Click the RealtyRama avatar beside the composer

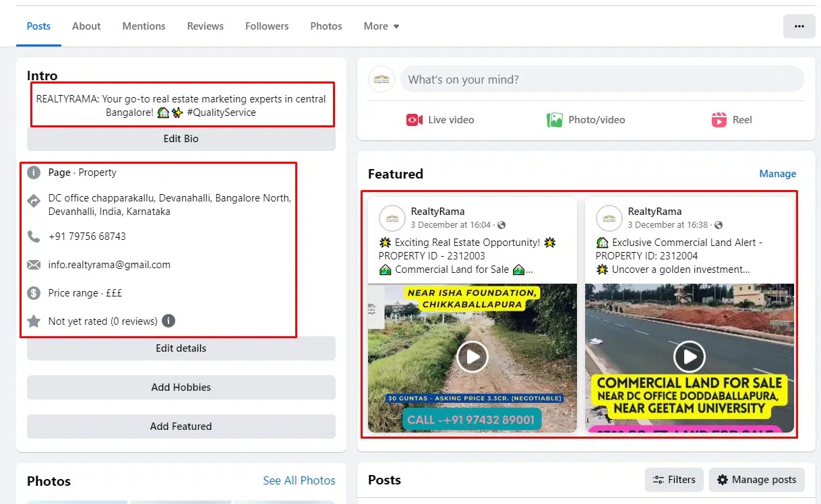pos(382,80)
